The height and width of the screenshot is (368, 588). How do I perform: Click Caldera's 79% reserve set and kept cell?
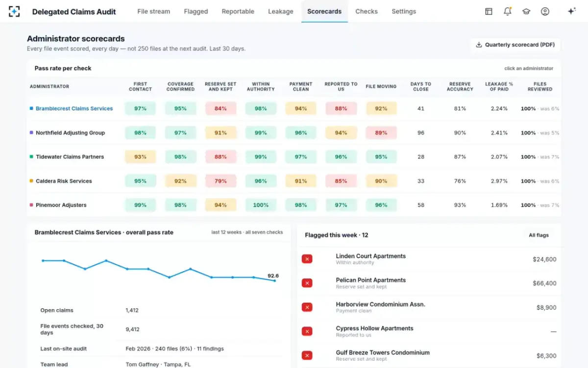(x=220, y=181)
